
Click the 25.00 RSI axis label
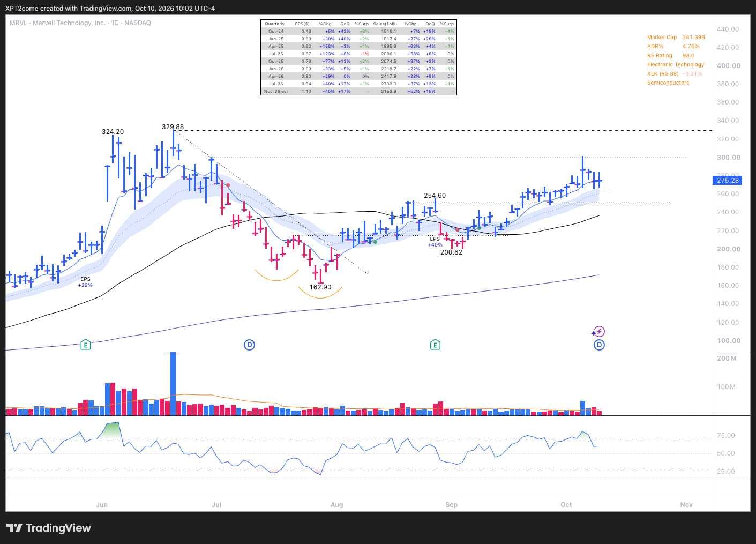(x=726, y=472)
